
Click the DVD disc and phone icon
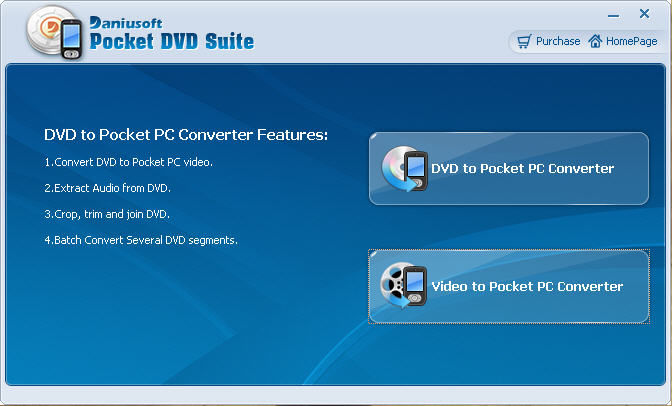[x=405, y=169]
